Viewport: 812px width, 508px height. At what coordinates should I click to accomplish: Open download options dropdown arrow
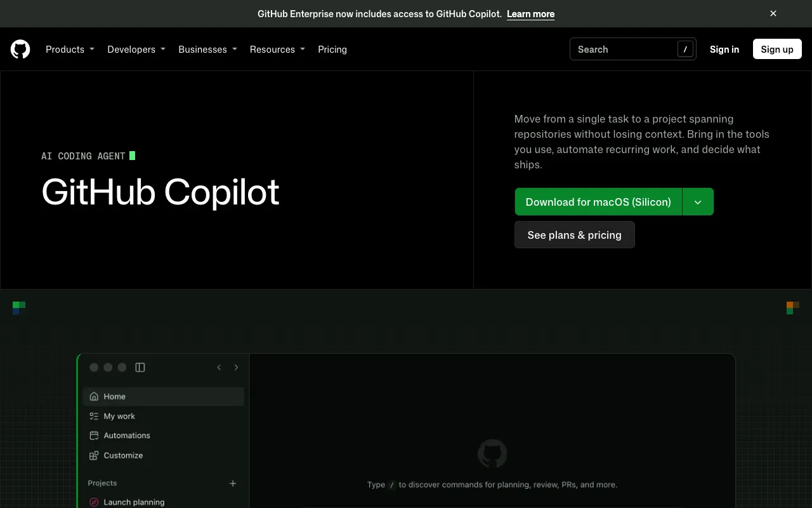pyautogui.click(x=698, y=202)
